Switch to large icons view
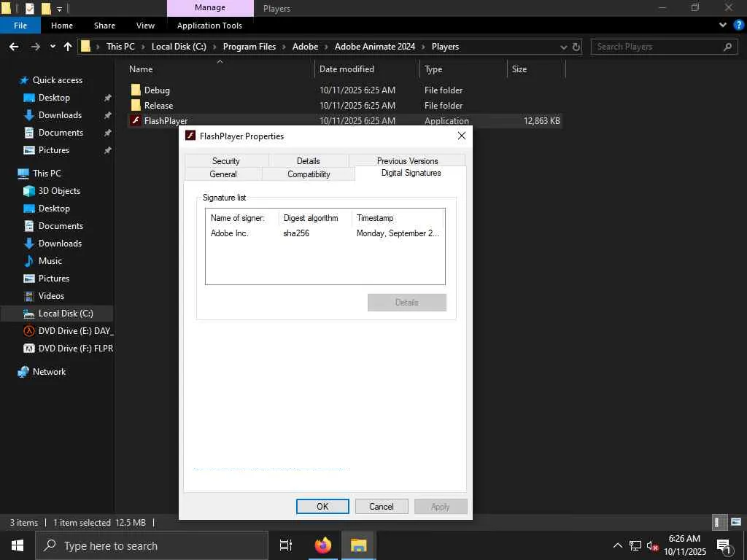 (x=735, y=522)
